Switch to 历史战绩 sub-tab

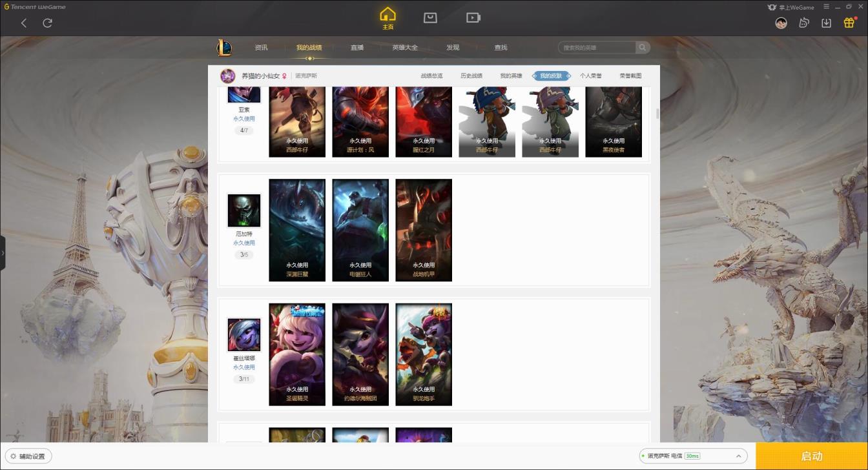pos(471,76)
